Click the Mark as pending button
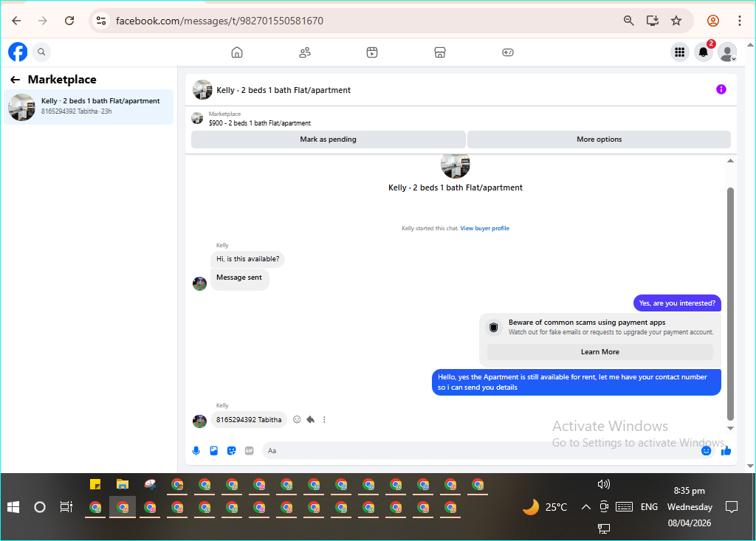The image size is (756, 541). click(329, 139)
